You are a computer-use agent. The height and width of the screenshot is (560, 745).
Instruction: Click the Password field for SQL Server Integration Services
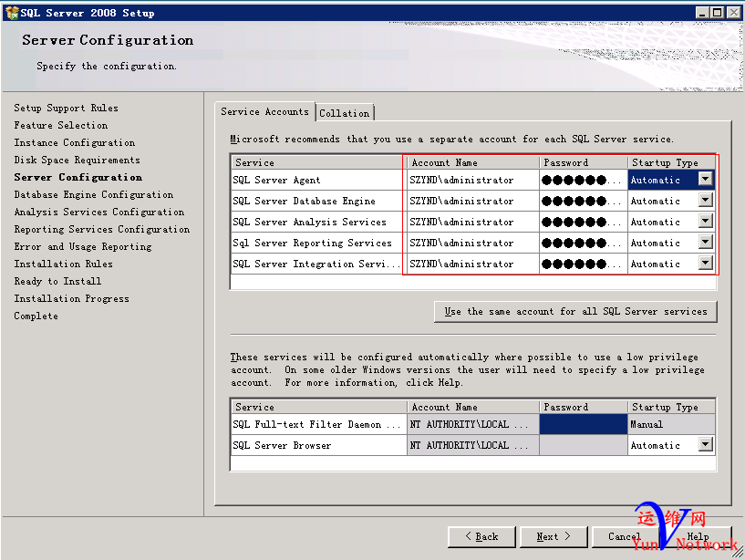coord(584,264)
